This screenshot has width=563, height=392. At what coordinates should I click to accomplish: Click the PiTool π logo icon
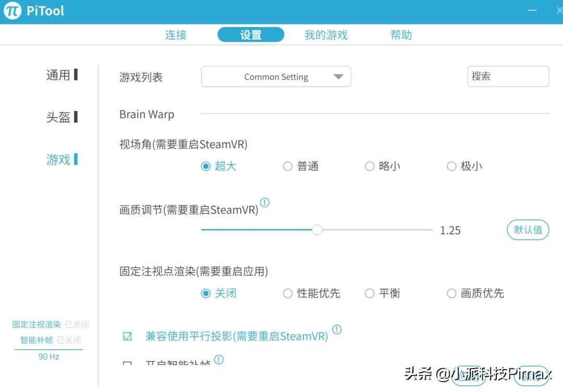11,10
